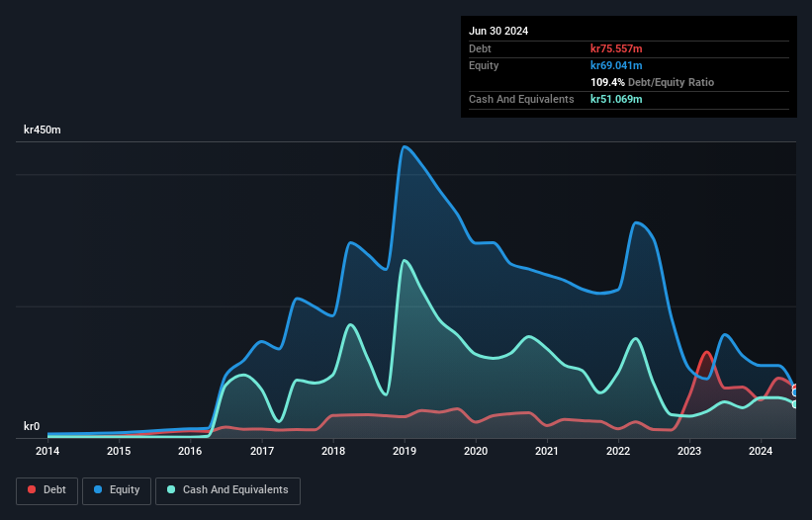Image resolution: width=812 pixels, height=520 pixels.
Task: Click the 2017 x-axis label
Action: click(x=262, y=451)
